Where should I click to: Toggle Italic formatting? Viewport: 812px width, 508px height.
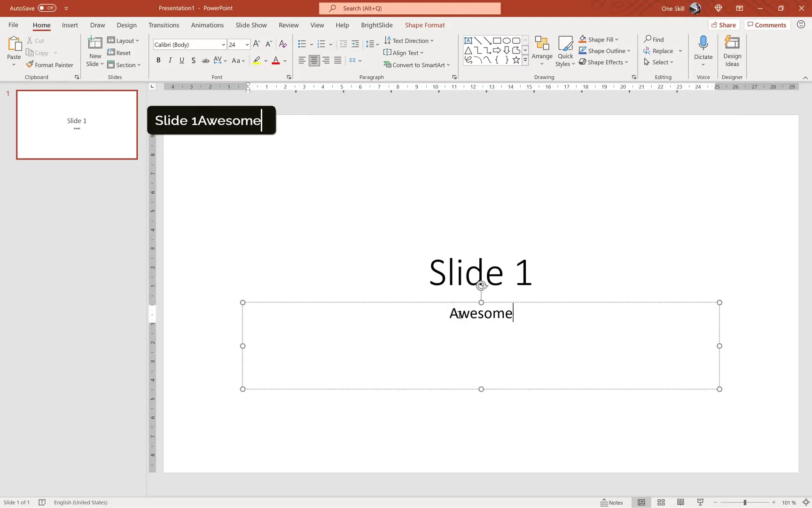coord(170,60)
